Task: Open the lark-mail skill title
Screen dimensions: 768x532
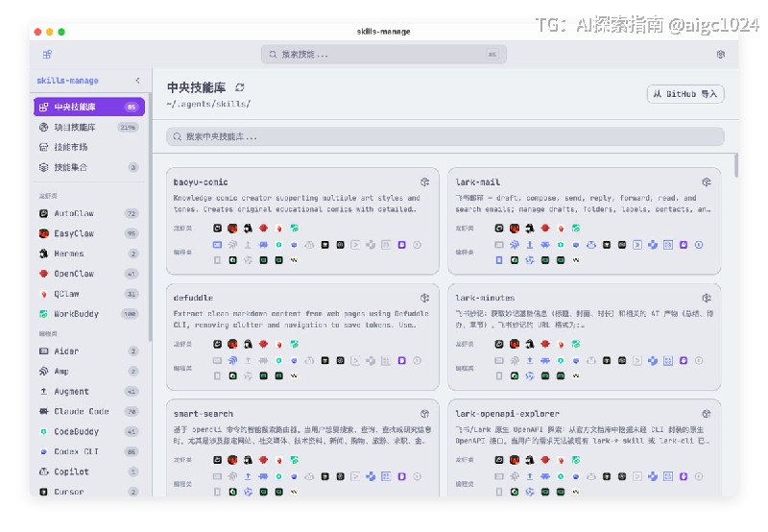Action: 478,182
